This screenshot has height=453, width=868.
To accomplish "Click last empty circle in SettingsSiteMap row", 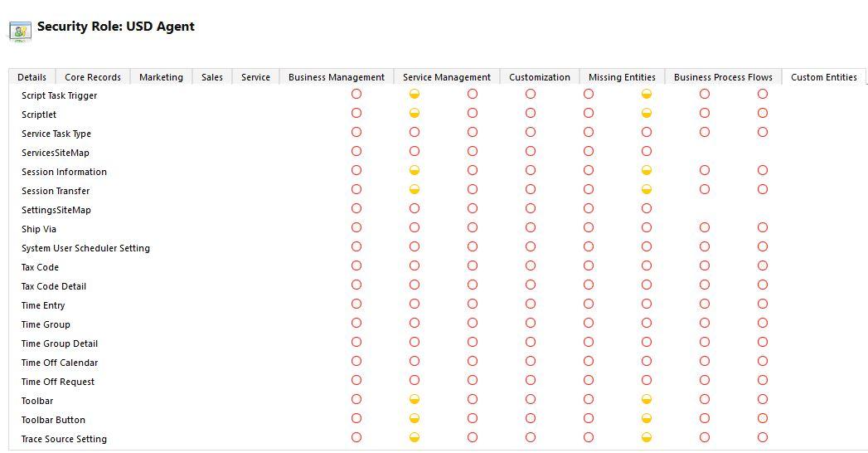I will 647,208.
